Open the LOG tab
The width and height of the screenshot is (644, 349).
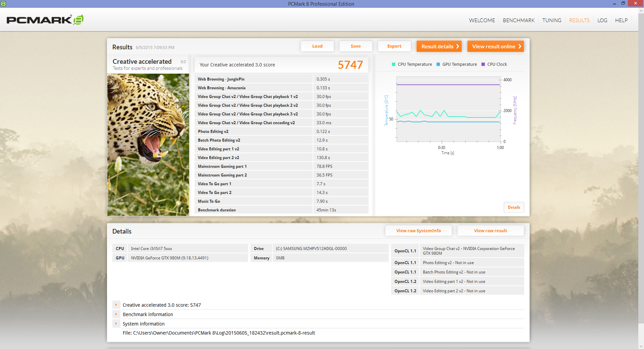(602, 20)
